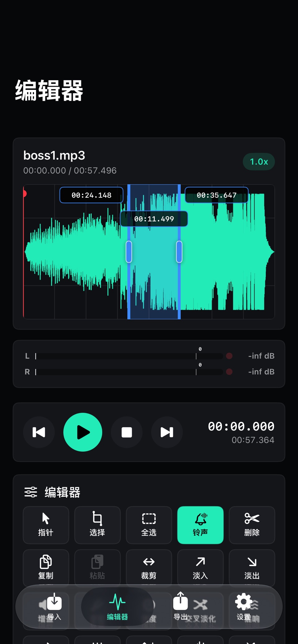Tap the 00:35.647 selection end label
The width and height of the screenshot is (298, 644).
pyautogui.click(x=217, y=195)
